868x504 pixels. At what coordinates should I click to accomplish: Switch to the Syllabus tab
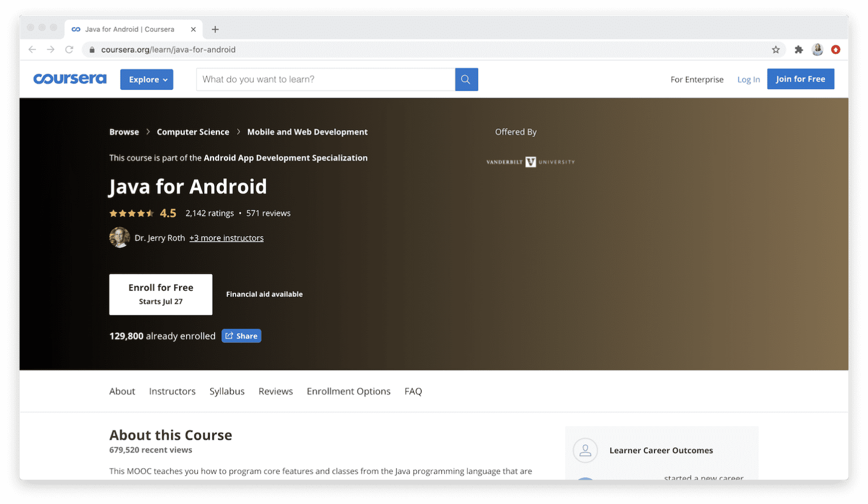point(227,391)
